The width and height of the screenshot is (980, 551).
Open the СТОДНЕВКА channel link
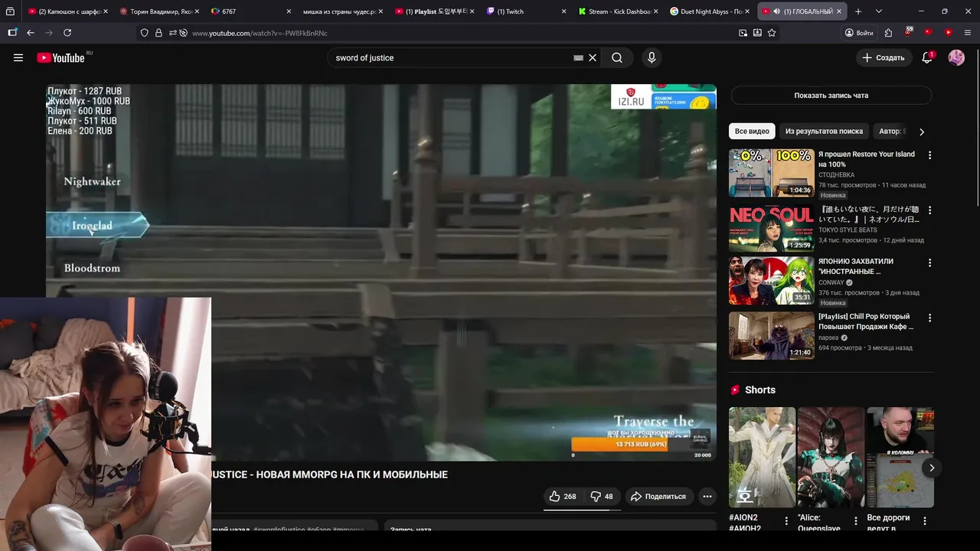pos(836,175)
